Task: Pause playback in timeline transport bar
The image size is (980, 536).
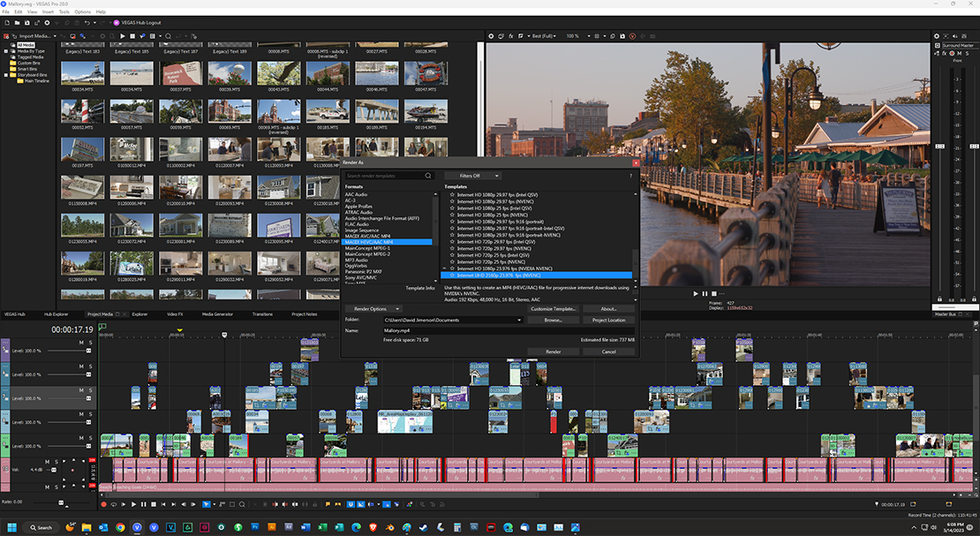Action: 144,504
